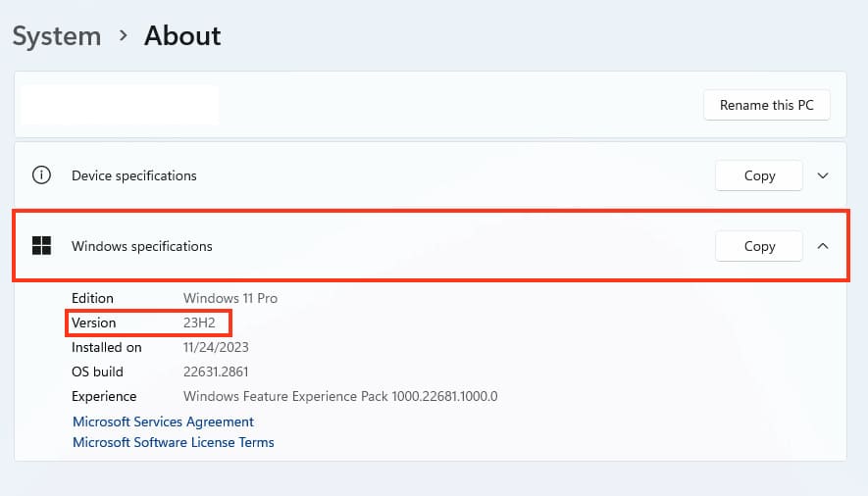868x496 pixels.
Task: Click the Windows specifications header label
Action: pos(141,246)
